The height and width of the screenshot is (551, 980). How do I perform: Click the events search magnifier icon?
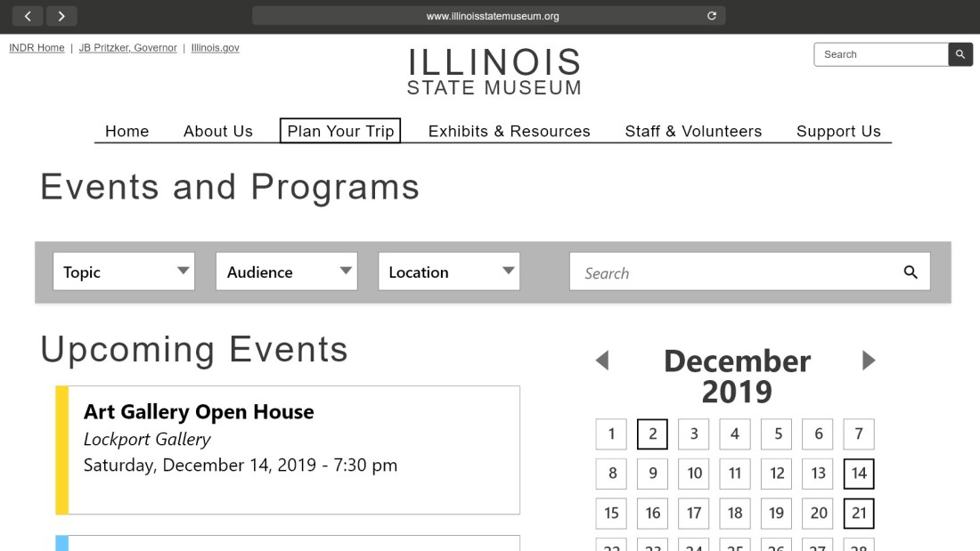coord(910,272)
